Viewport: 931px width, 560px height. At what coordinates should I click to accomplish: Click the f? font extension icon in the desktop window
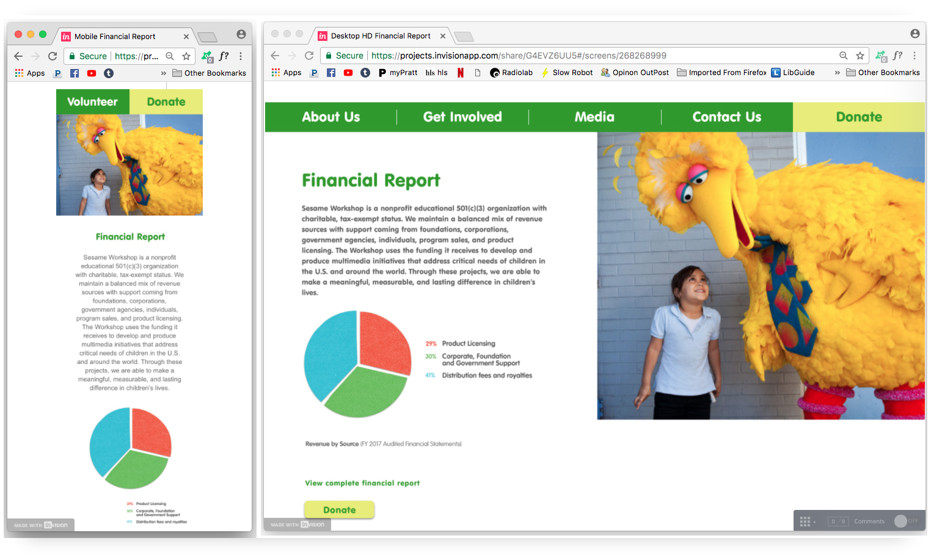pyautogui.click(x=897, y=56)
